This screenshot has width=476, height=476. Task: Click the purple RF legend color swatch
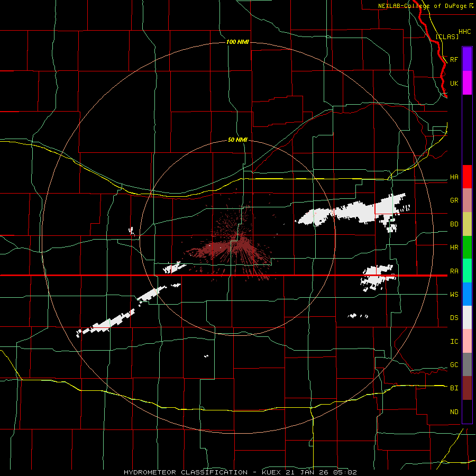(467, 59)
